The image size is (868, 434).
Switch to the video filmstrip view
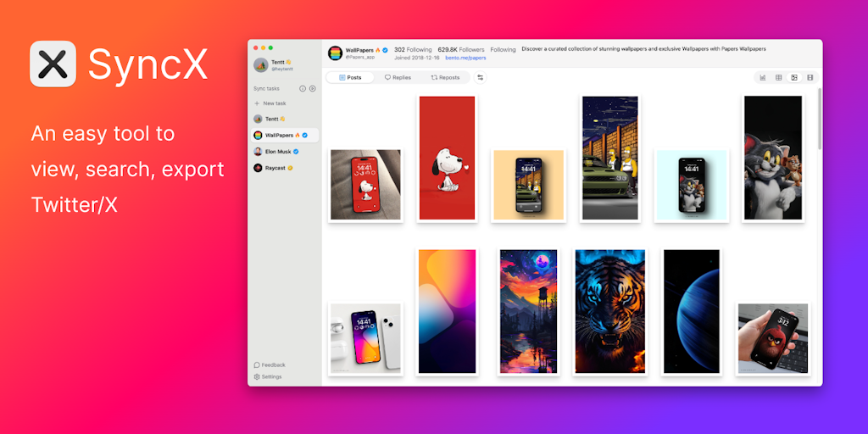(810, 77)
